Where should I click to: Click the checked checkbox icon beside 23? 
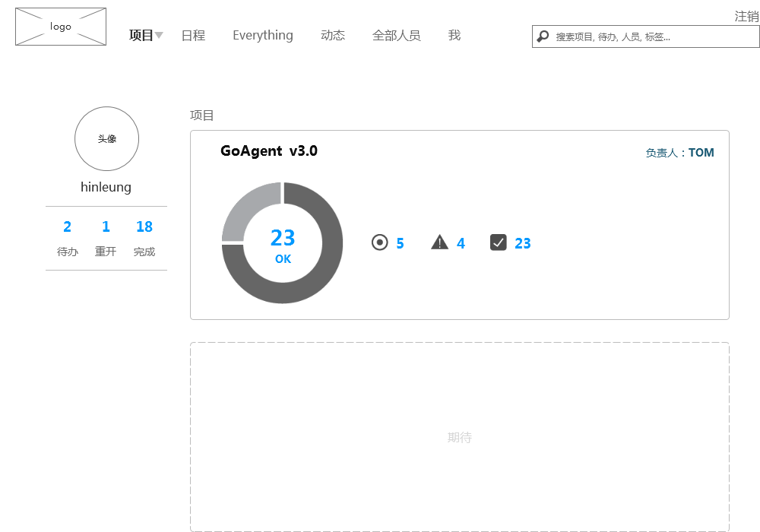pos(499,242)
